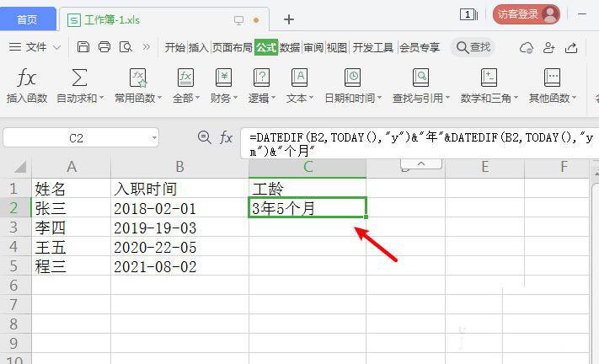Select cell containing 王五

point(71,247)
